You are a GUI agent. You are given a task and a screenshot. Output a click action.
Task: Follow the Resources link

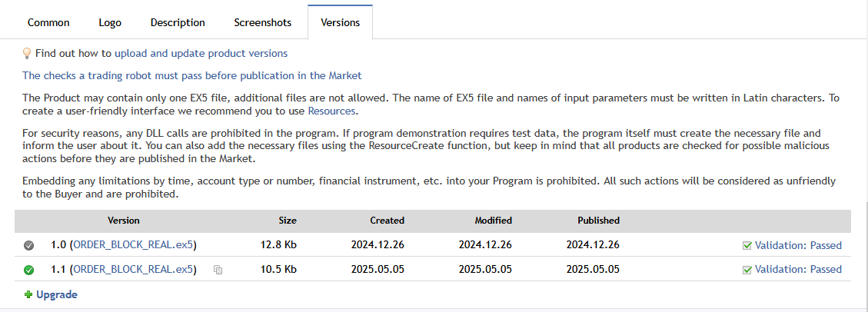[x=331, y=111]
